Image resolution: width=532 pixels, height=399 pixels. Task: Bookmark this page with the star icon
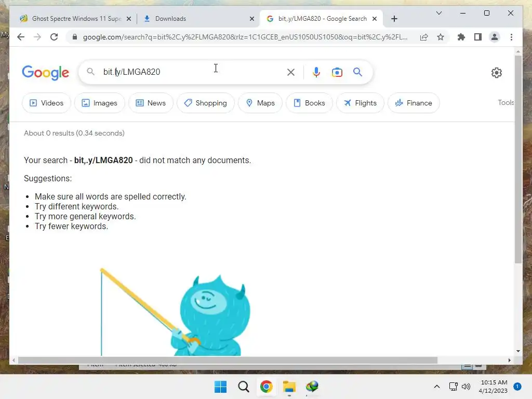pyautogui.click(x=441, y=37)
